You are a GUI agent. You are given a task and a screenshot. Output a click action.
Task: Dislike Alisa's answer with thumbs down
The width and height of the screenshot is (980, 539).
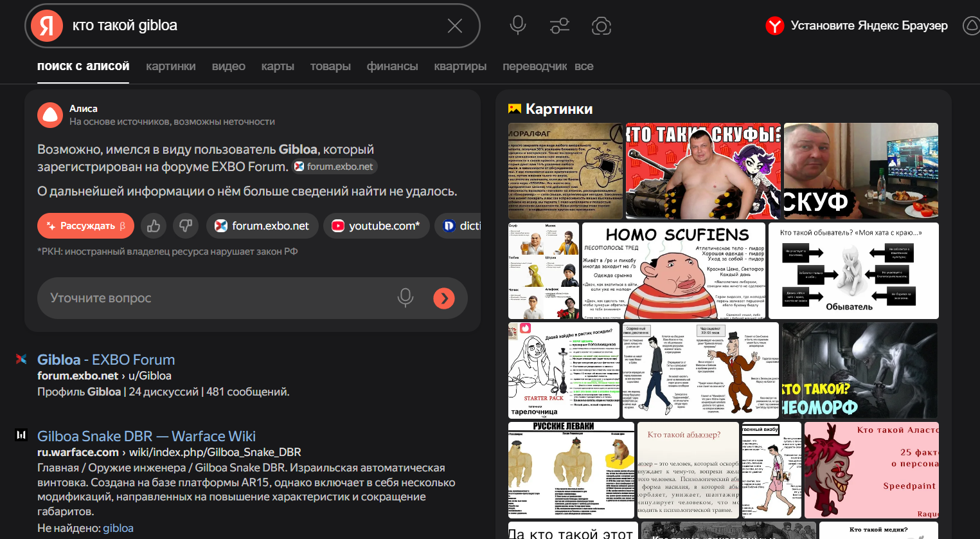186,226
